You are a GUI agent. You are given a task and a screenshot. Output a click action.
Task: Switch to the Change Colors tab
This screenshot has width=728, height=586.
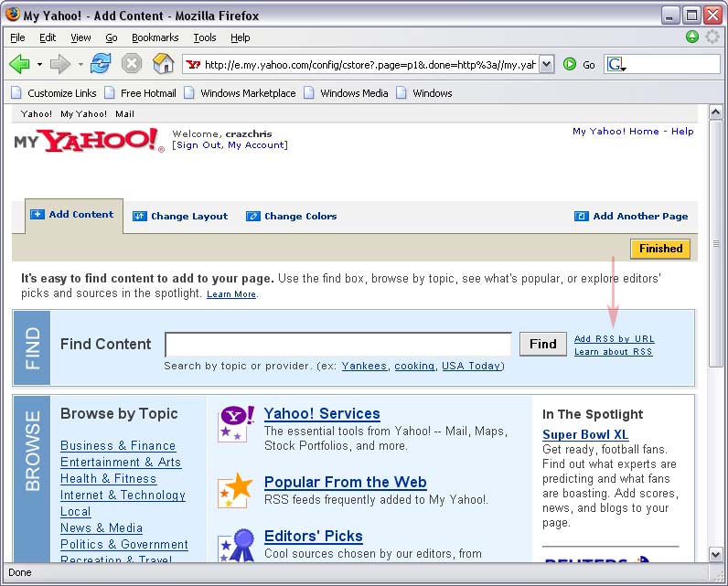pyautogui.click(x=291, y=217)
